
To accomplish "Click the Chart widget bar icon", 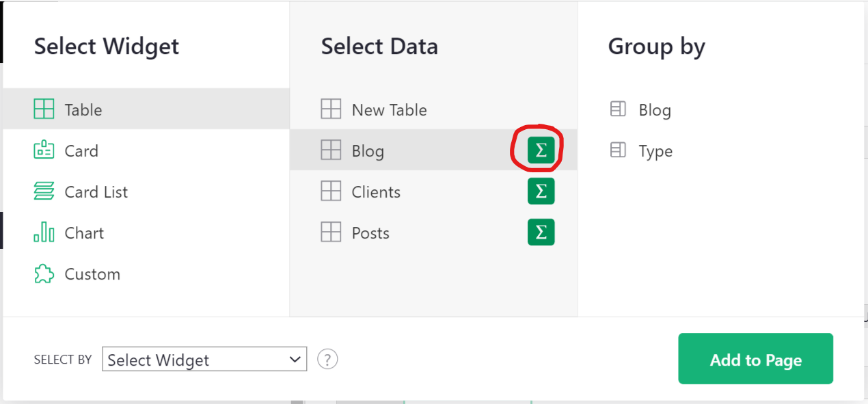I will (44, 232).
